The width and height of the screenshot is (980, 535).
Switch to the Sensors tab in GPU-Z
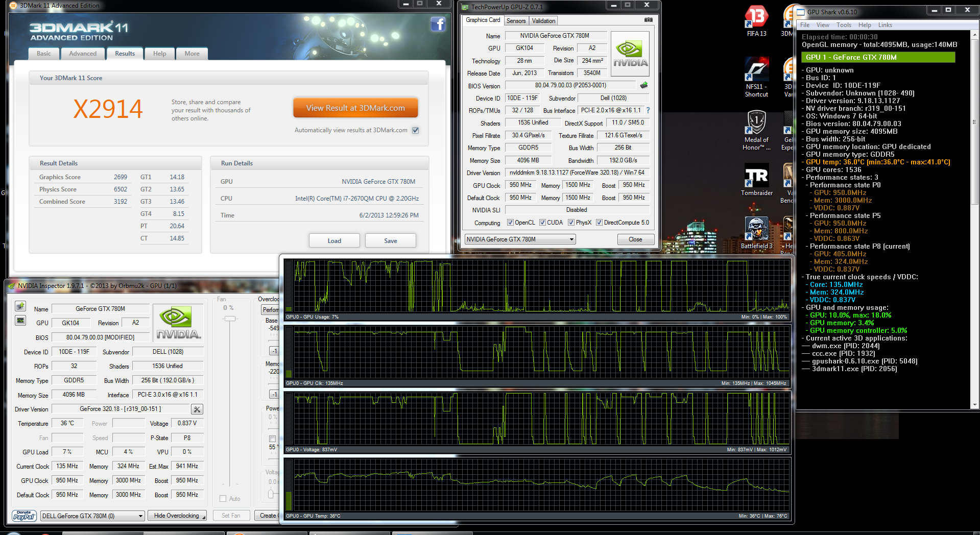[x=516, y=21]
